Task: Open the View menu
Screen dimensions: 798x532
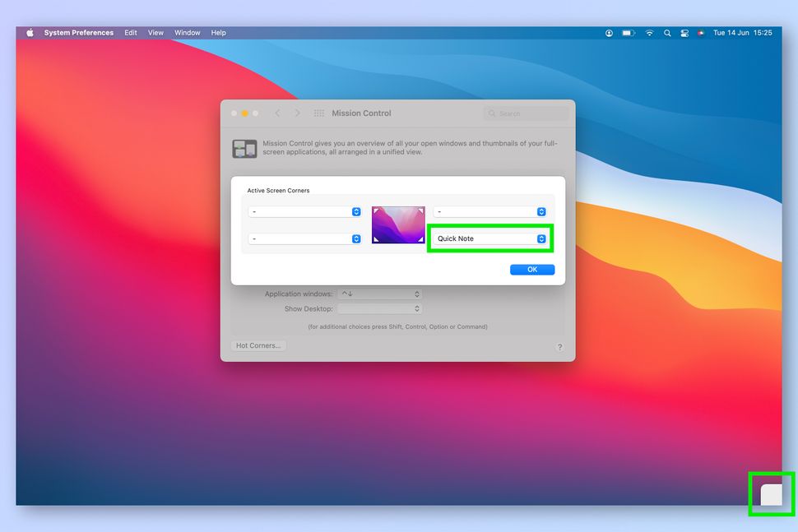Action: (155, 33)
